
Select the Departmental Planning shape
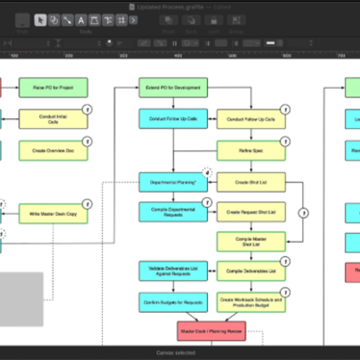point(173,182)
